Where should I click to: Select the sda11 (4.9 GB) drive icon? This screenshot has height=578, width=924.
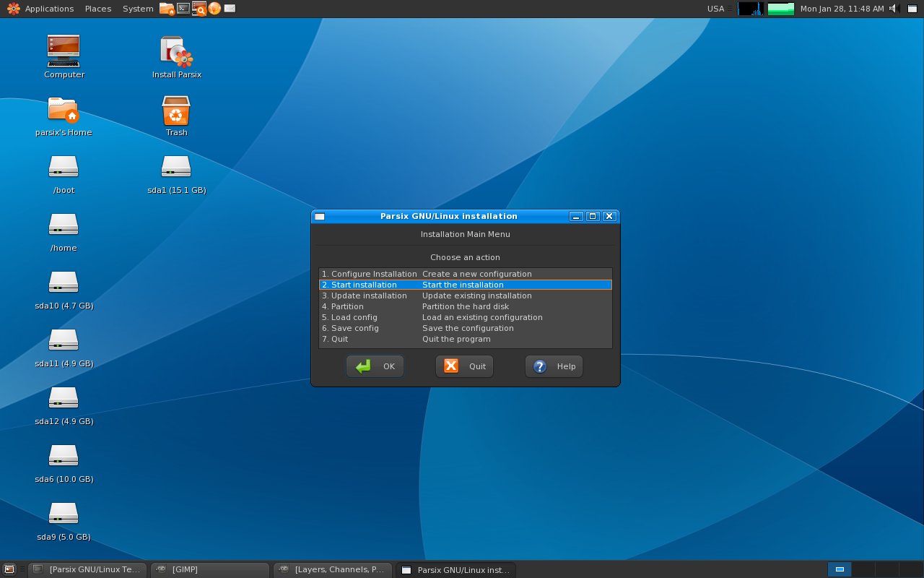coord(64,340)
